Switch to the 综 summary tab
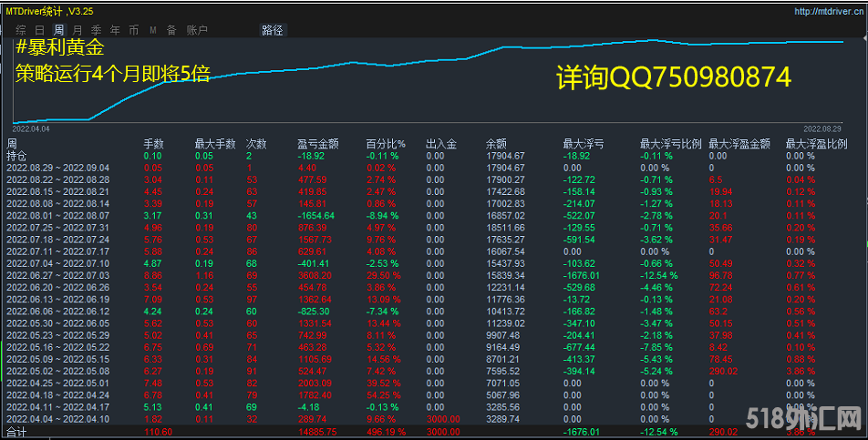The width and height of the screenshot is (868, 440). click(x=20, y=30)
